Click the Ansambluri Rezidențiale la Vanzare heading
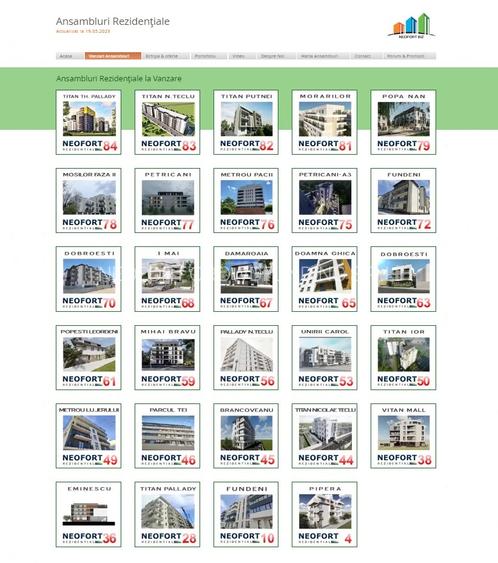498x563 pixels. [x=119, y=79]
